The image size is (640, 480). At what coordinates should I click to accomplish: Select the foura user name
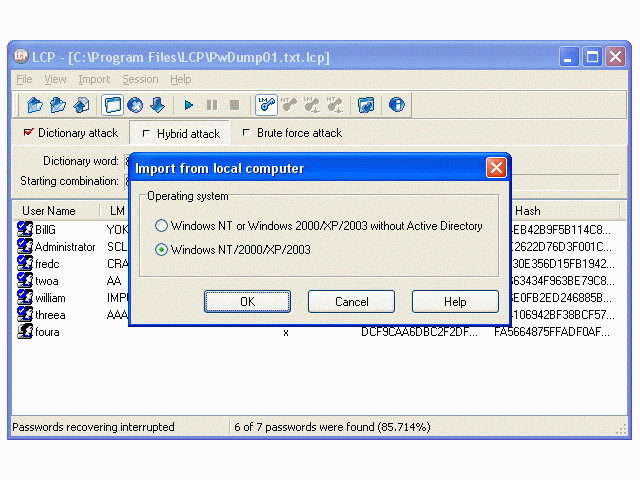click(x=47, y=332)
